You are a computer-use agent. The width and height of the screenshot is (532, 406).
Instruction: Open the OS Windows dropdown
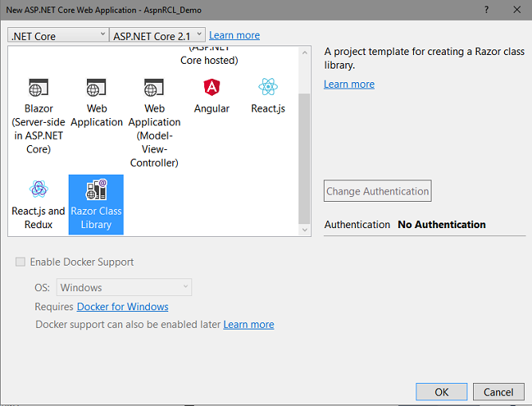click(x=124, y=287)
